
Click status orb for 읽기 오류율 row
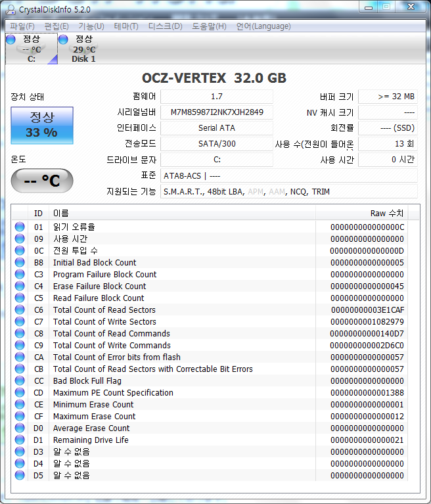(x=20, y=227)
